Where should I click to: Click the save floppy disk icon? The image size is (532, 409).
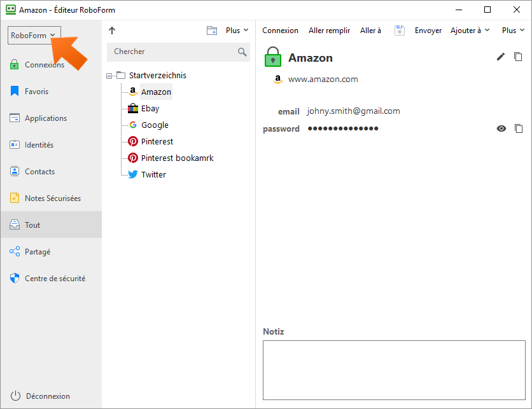click(x=400, y=31)
